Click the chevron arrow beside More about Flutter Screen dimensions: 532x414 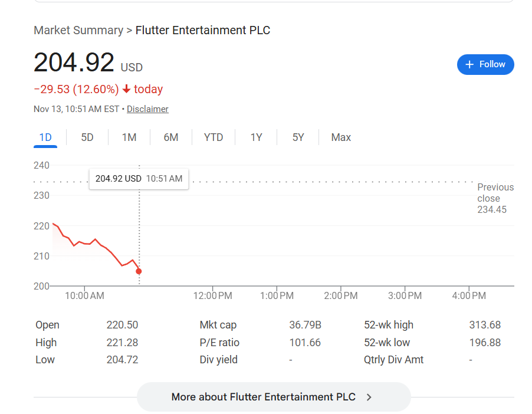369,397
